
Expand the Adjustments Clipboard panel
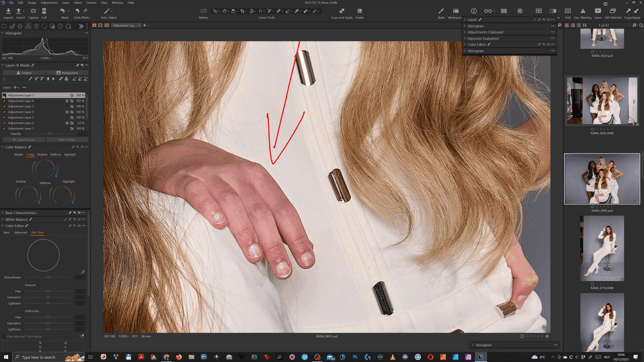click(465, 32)
